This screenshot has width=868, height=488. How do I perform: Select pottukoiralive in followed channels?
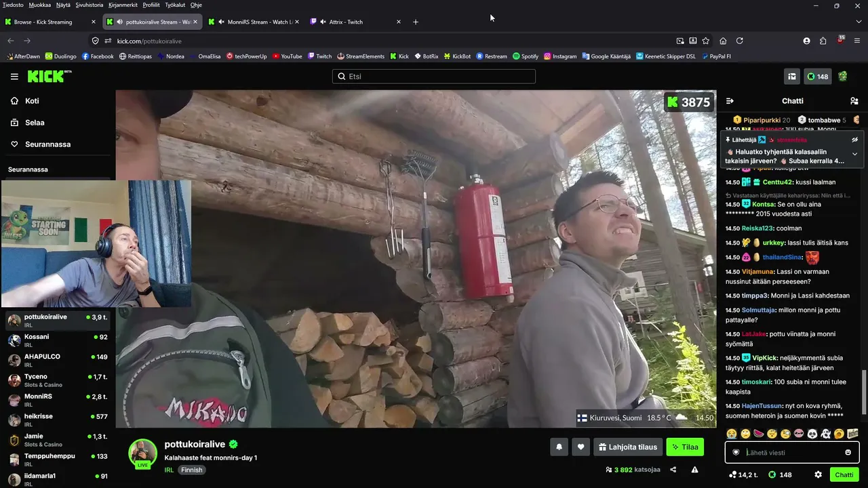58,321
